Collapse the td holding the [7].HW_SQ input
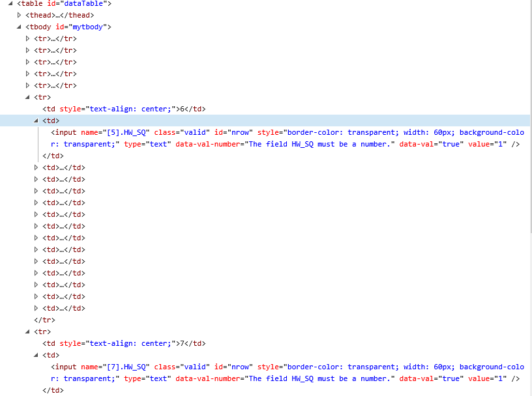The height and width of the screenshot is (396, 532). point(36,356)
